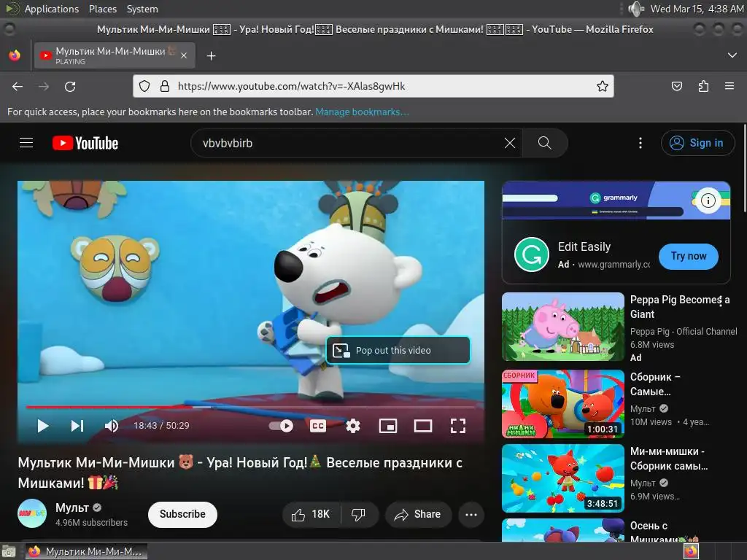This screenshot has height=560, width=747.
Task: Click Manage bookmarks link
Action: pos(362,112)
